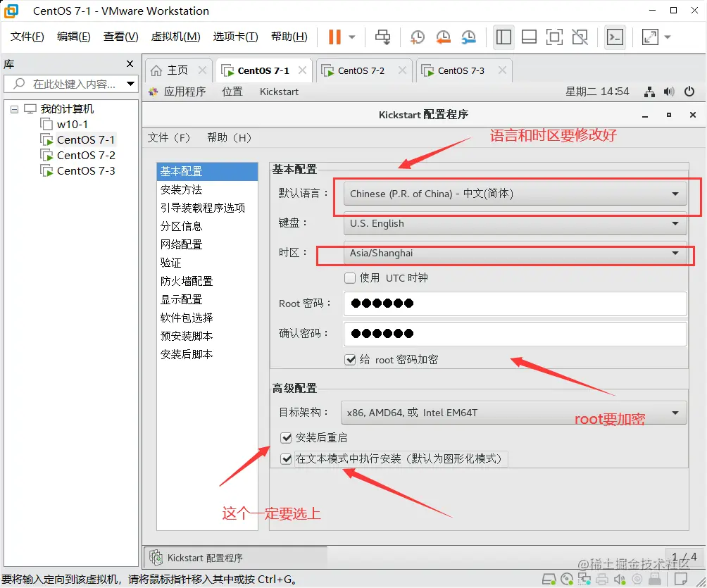Close the CentOS 7-3 tab

point(502,70)
